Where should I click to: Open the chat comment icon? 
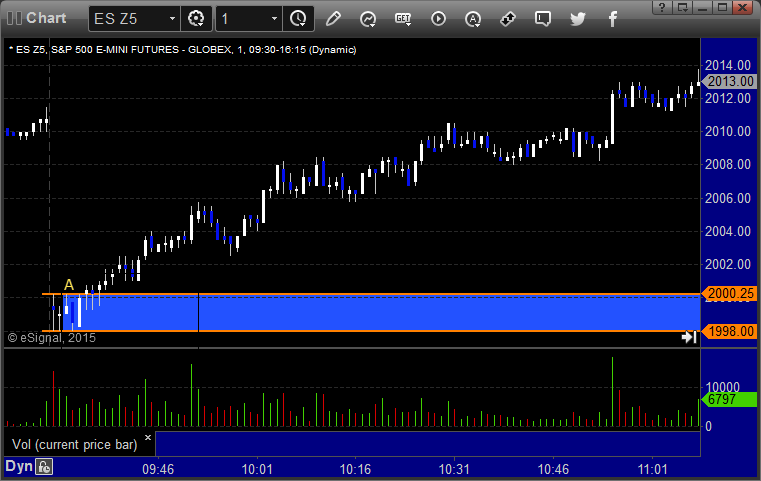tap(542, 18)
